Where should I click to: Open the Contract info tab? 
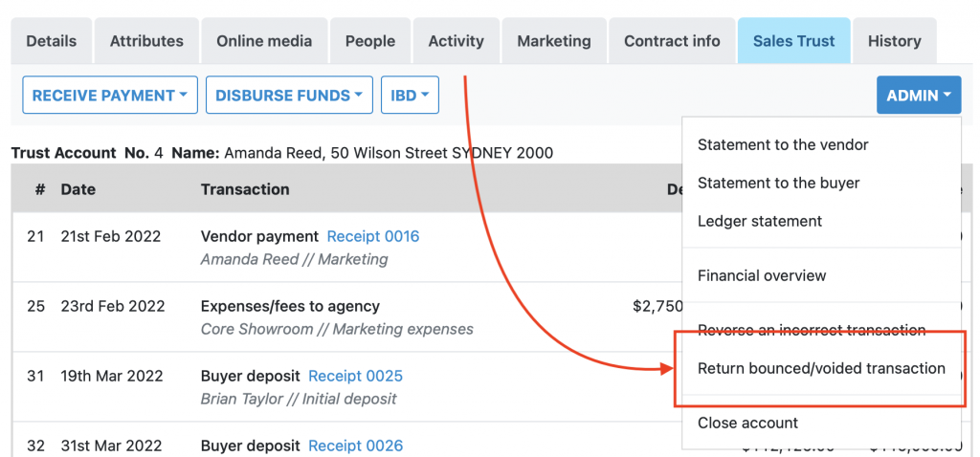point(672,41)
